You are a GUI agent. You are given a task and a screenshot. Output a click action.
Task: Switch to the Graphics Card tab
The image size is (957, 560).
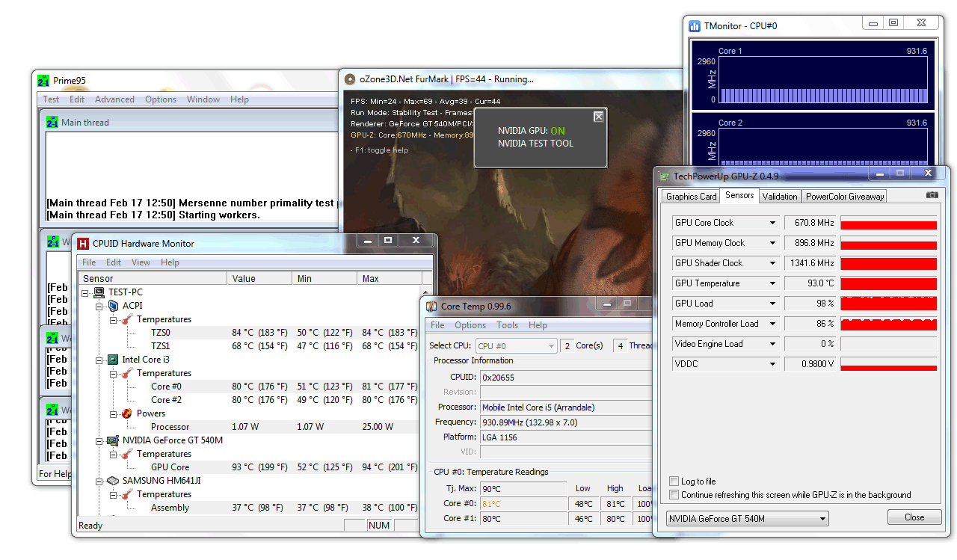691,197
